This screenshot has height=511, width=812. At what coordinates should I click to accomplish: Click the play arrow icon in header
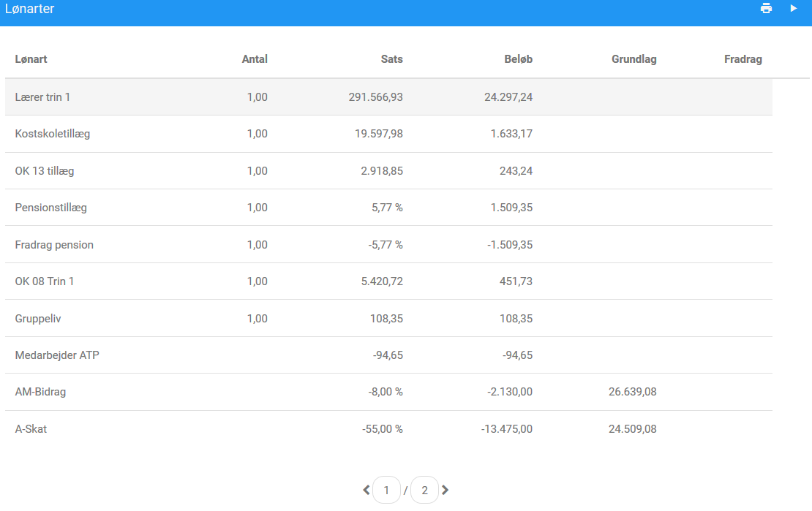point(794,8)
